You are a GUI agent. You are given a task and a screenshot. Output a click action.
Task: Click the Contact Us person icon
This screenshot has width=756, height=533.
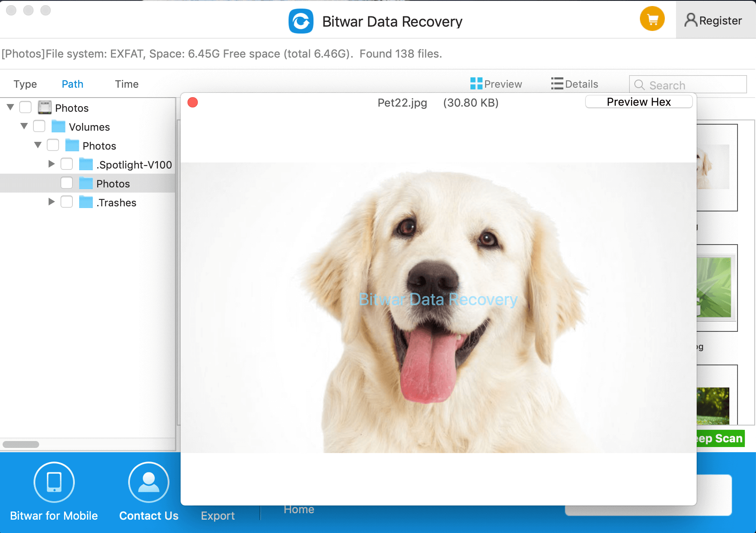point(149,482)
